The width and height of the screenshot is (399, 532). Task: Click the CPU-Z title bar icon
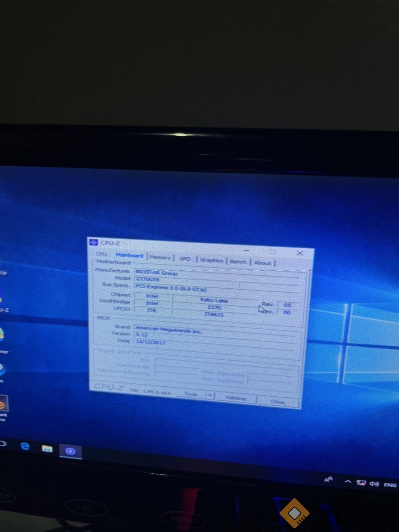tap(94, 242)
